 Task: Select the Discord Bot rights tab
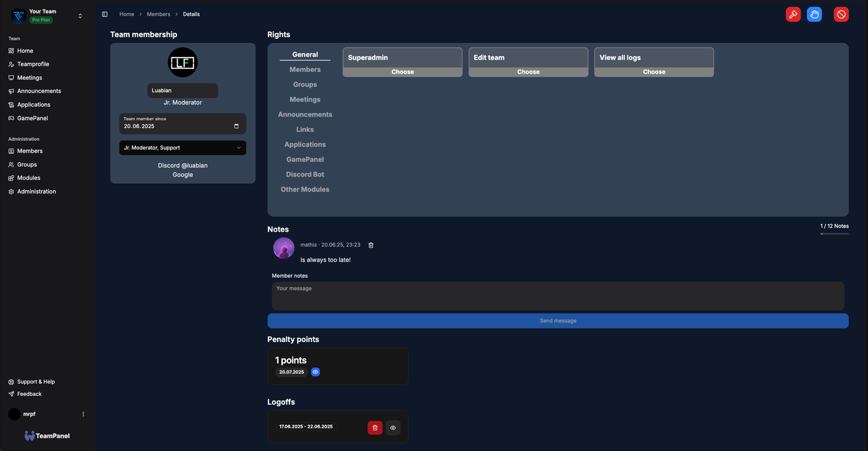pyautogui.click(x=305, y=174)
